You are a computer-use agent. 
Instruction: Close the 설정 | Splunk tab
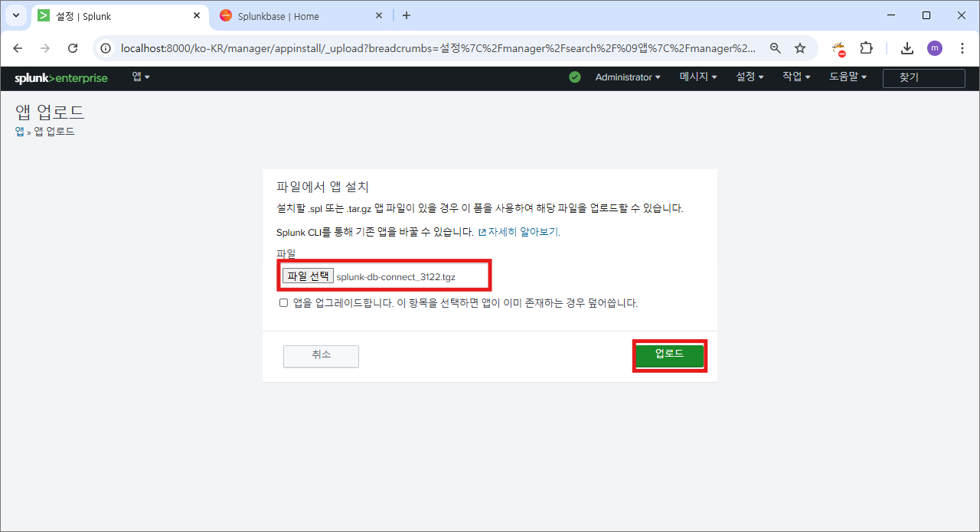pos(197,15)
